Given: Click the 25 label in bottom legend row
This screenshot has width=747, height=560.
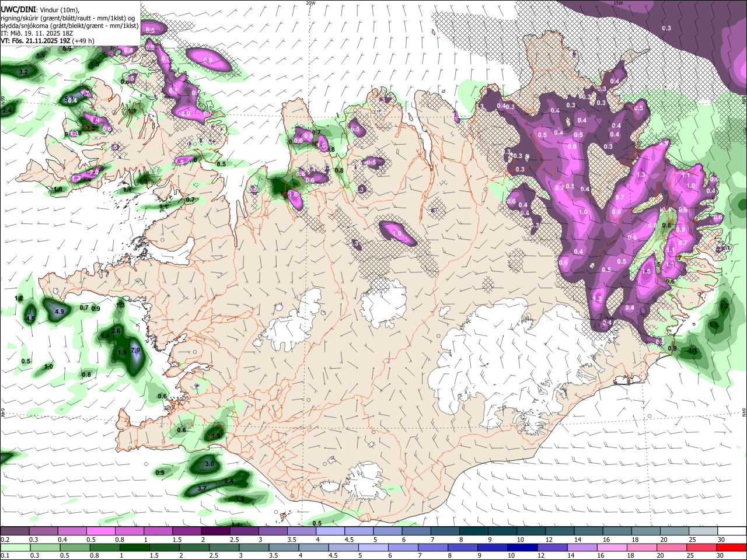Looking at the screenshot, I should [x=692, y=555].
